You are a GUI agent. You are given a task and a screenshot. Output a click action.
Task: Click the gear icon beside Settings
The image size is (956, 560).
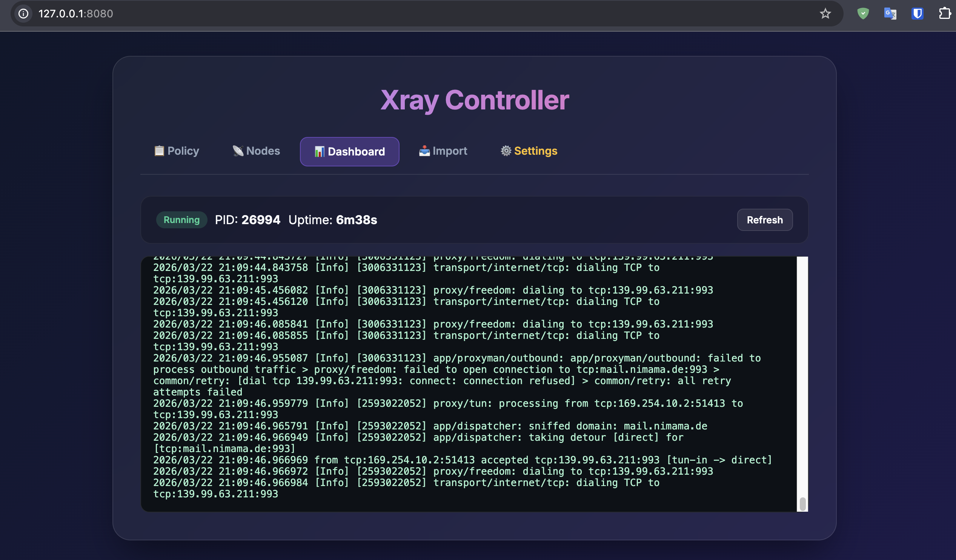tap(506, 151)
